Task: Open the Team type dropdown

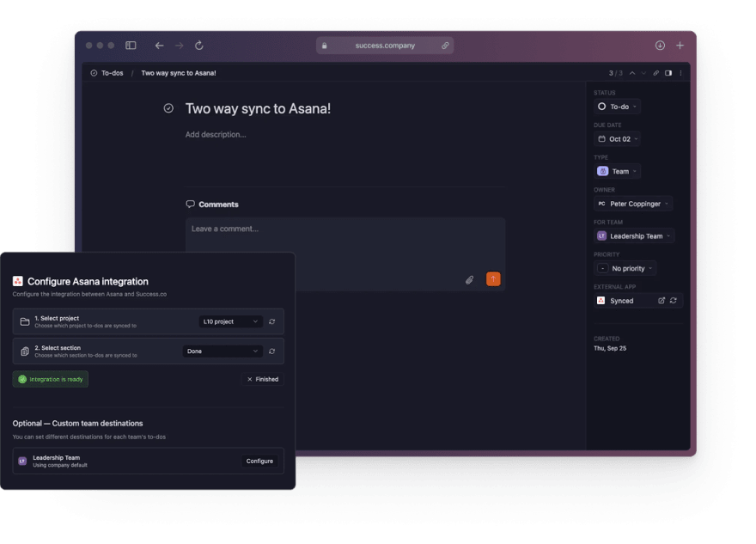Action: coord(617,171)
